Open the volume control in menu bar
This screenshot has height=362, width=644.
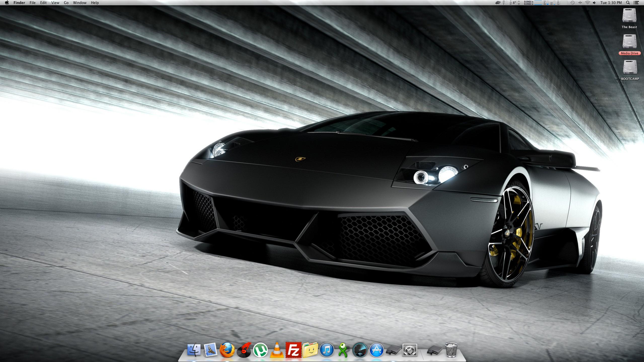(594, 3)
